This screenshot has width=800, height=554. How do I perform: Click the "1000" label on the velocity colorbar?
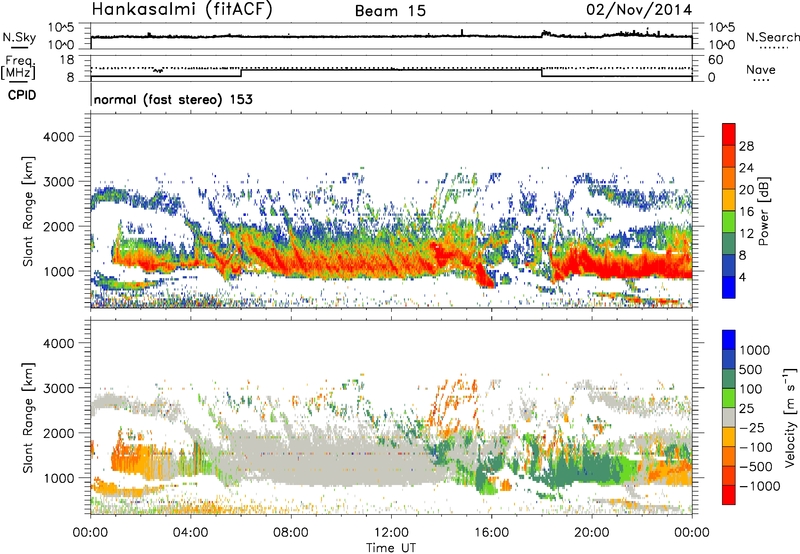(755, 350)
